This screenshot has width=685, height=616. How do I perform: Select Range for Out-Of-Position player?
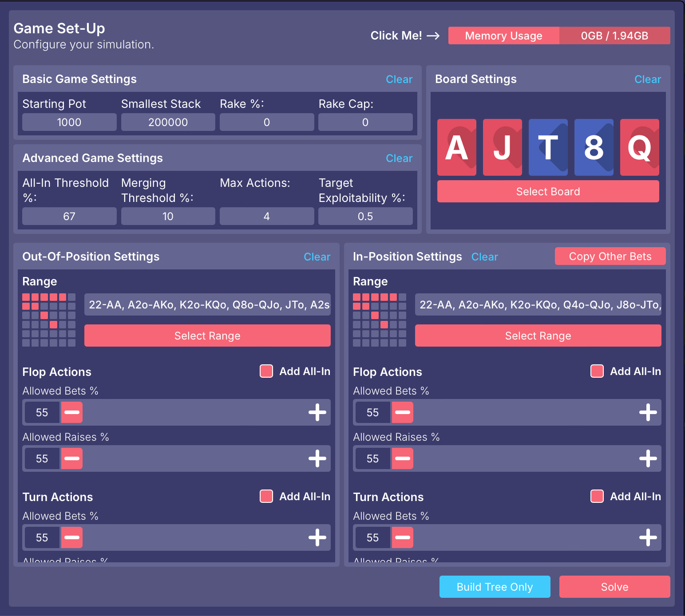207,336
